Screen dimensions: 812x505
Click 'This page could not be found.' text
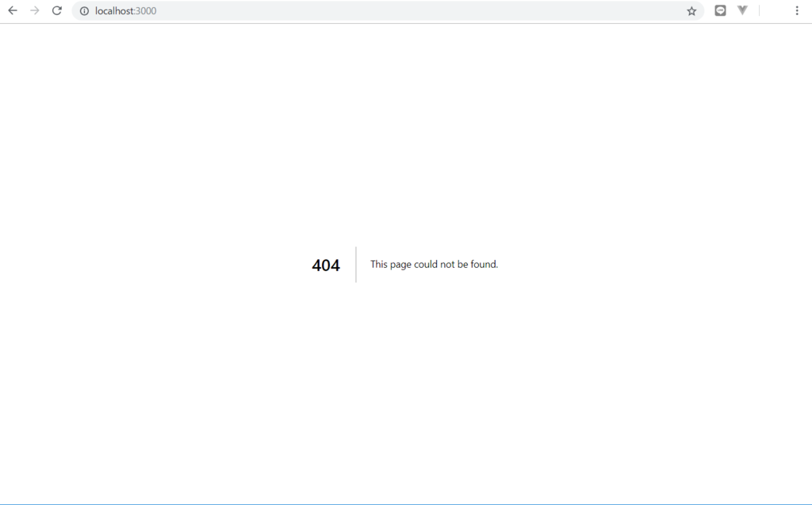click(434, 264)
